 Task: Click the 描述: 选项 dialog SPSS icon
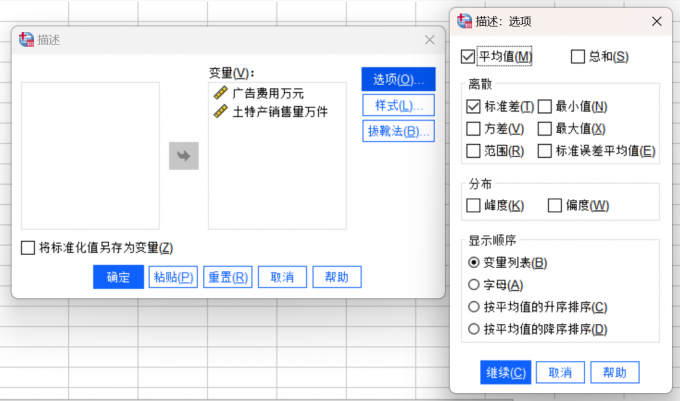(464, 21)
